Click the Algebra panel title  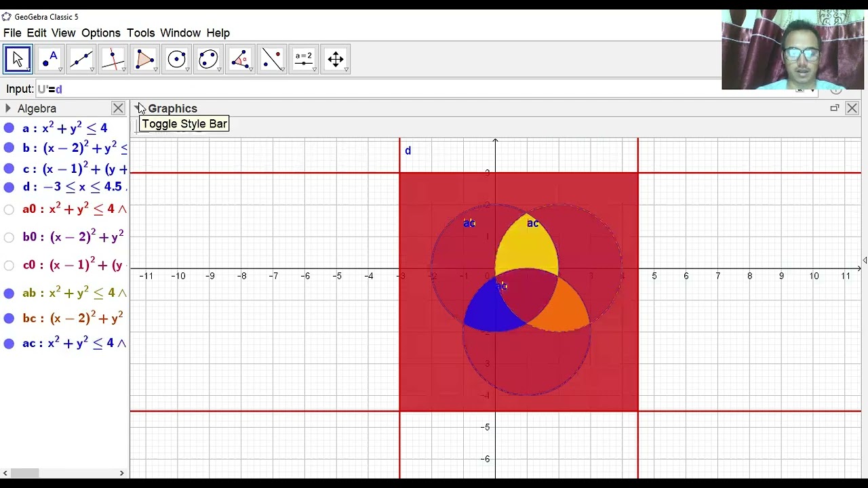(x=37, y=108)
